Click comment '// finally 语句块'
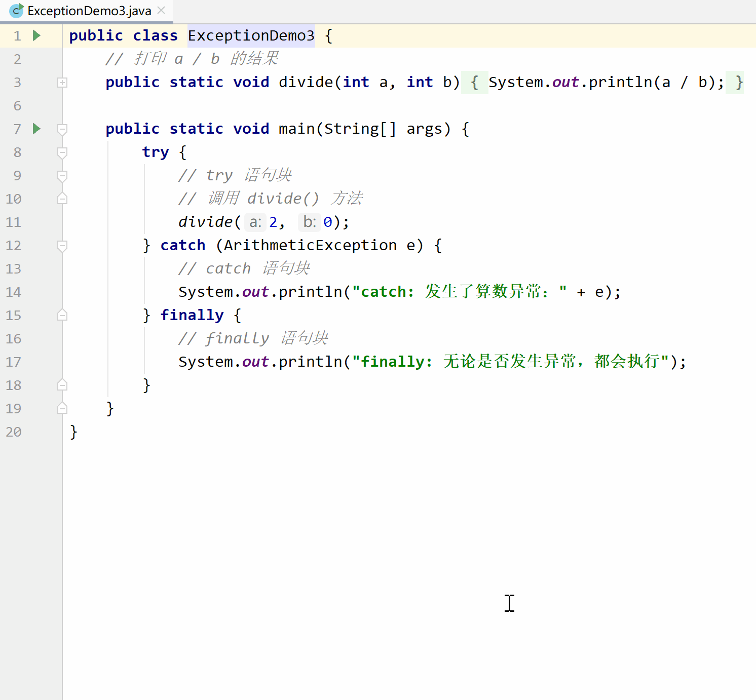Viewport: 756px width, 700px height. [253, 338]
